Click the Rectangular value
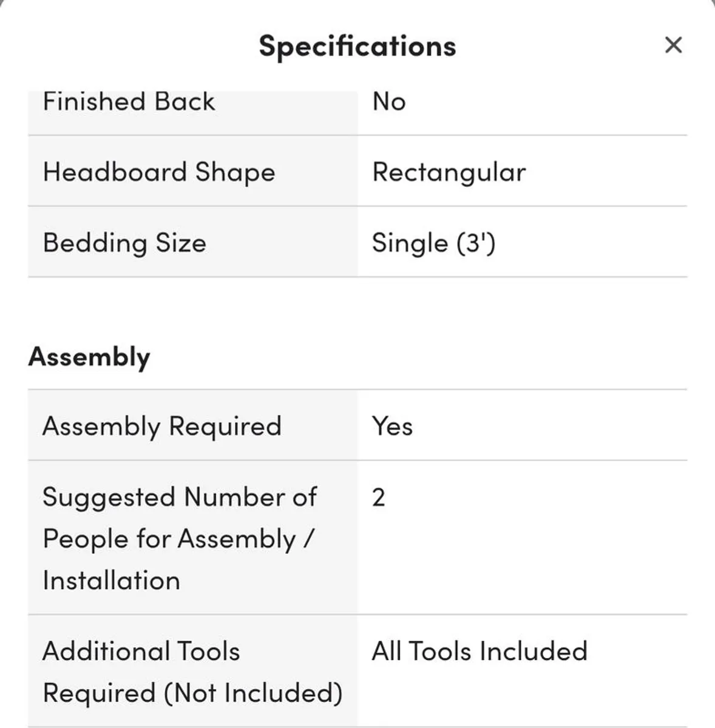This screenshot has width=715, height=728. click(x=449, y=172)
